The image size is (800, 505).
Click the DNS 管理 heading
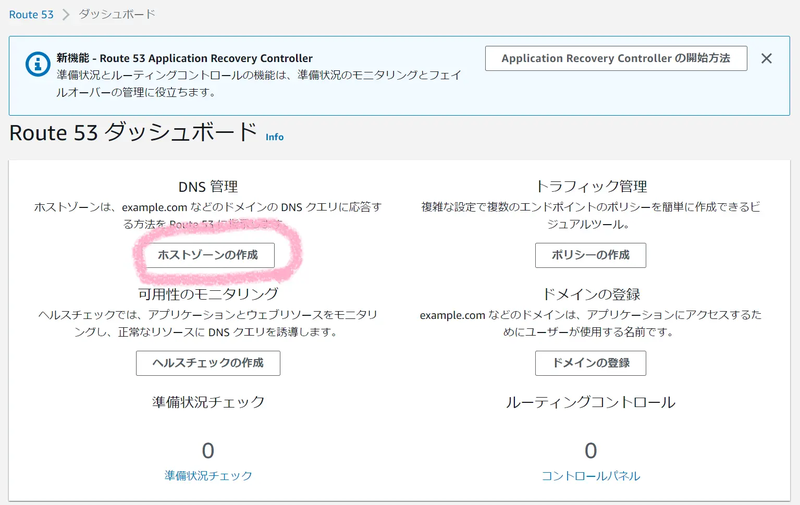208,187
